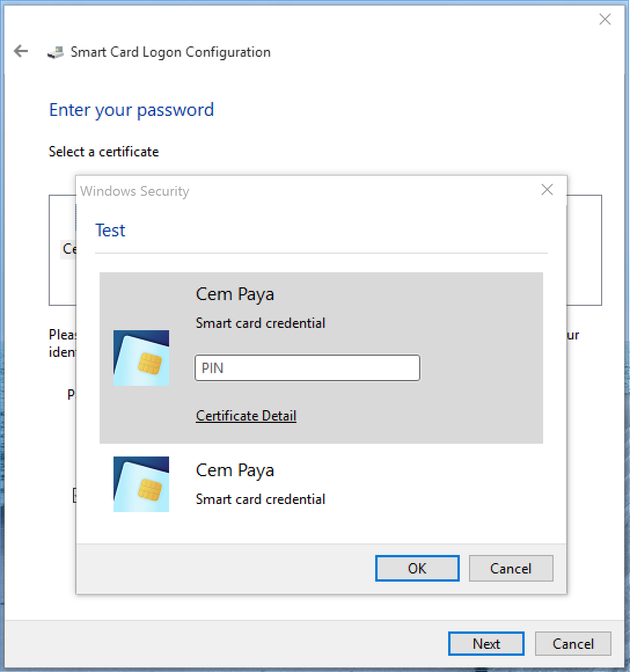
Task: Click Cancel at the bottom of the wizard
Action: (573, 644)
